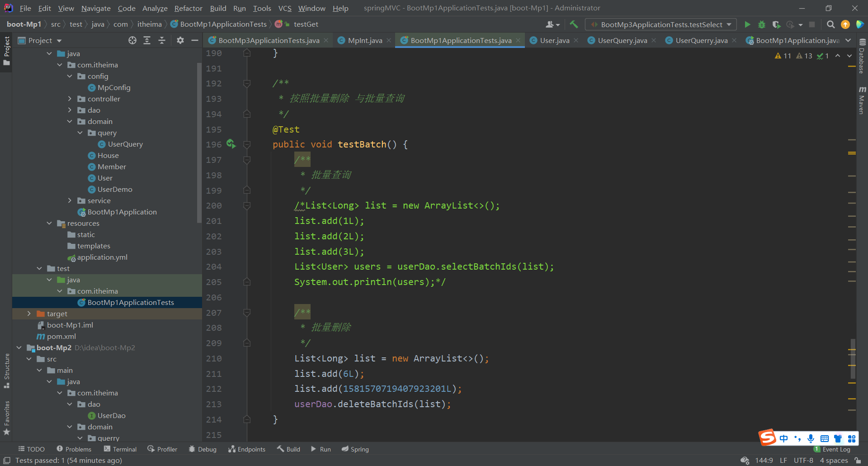This screenshot has width=868, height=466.
Task: Locate opened file in Project tree
Action: (x=132, y=40)
